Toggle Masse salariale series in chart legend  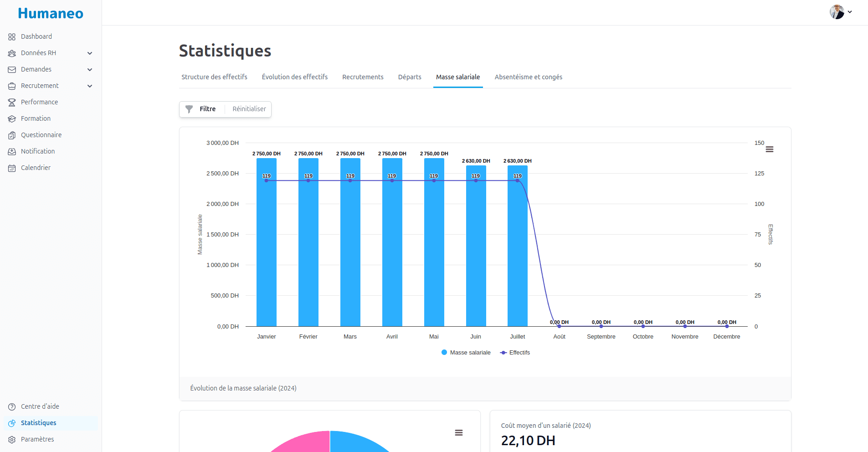pyautogui.click(x=466, y=353)
